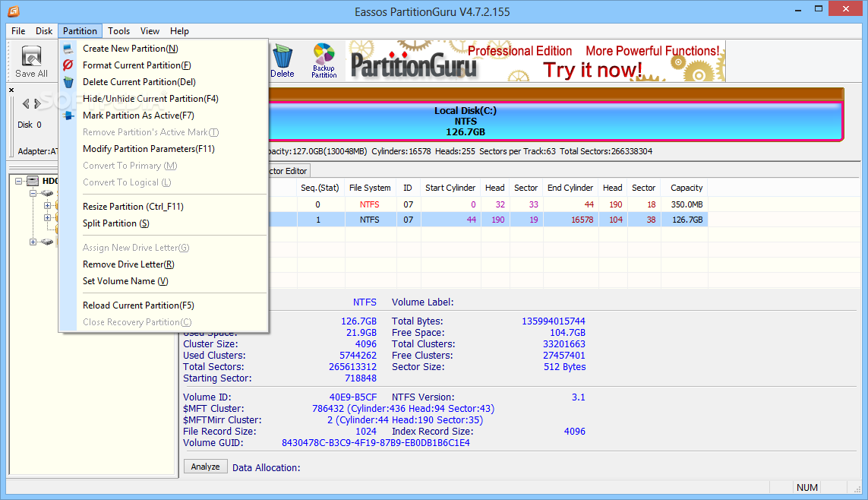Click the Volume ID value 40E9-B5CF
This screenshot has width=868, height=500.
click(353, 397)
